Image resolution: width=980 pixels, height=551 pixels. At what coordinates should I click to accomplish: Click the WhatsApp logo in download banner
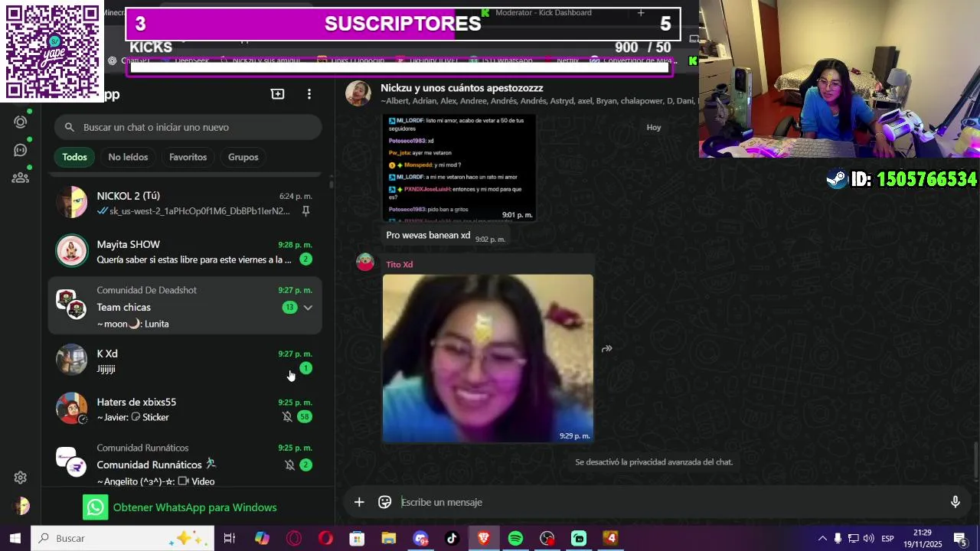pyautogui.click(x=96, y=507)
